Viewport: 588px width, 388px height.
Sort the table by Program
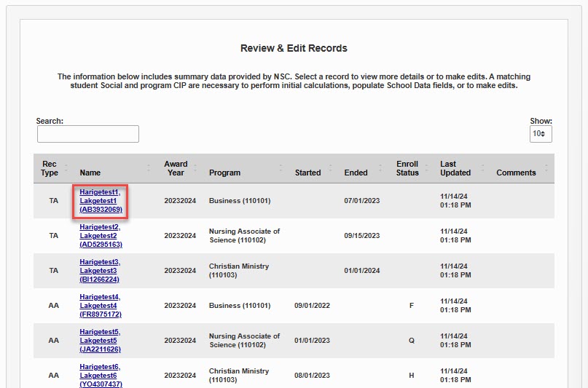coord(224,173)
